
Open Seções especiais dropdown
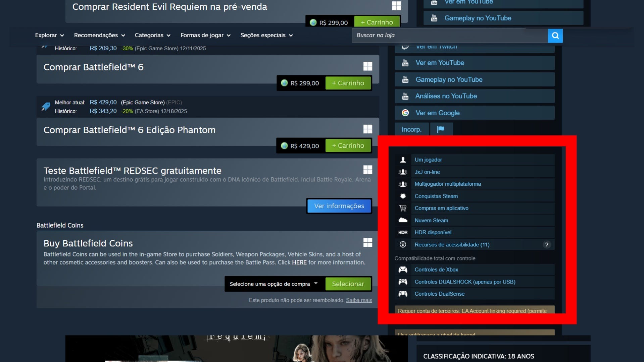pyautogui.click(x=266, y=35)
